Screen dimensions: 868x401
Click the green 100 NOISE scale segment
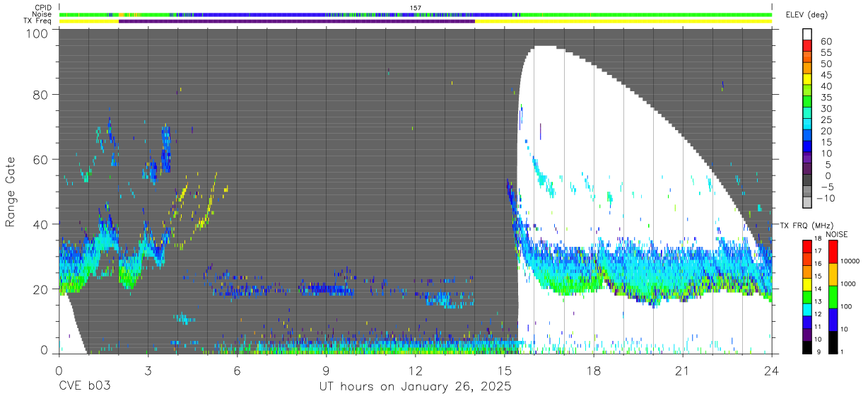click(x=833, y=297)
